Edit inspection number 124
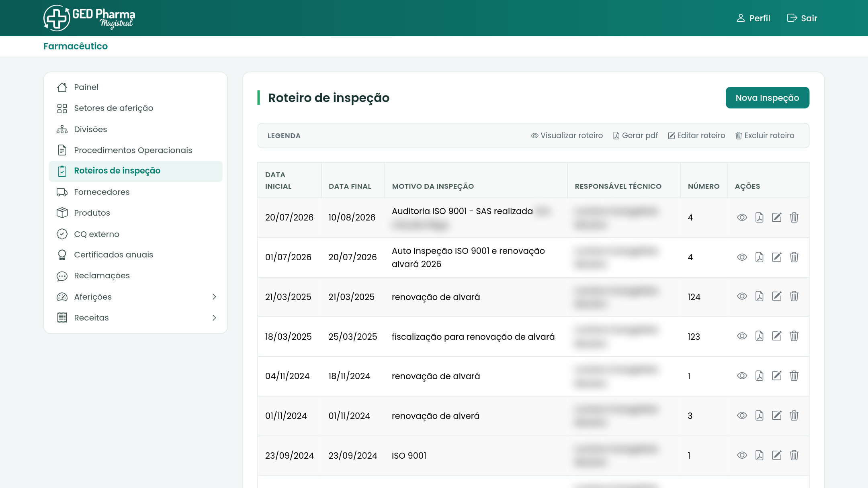 [776, 296]
